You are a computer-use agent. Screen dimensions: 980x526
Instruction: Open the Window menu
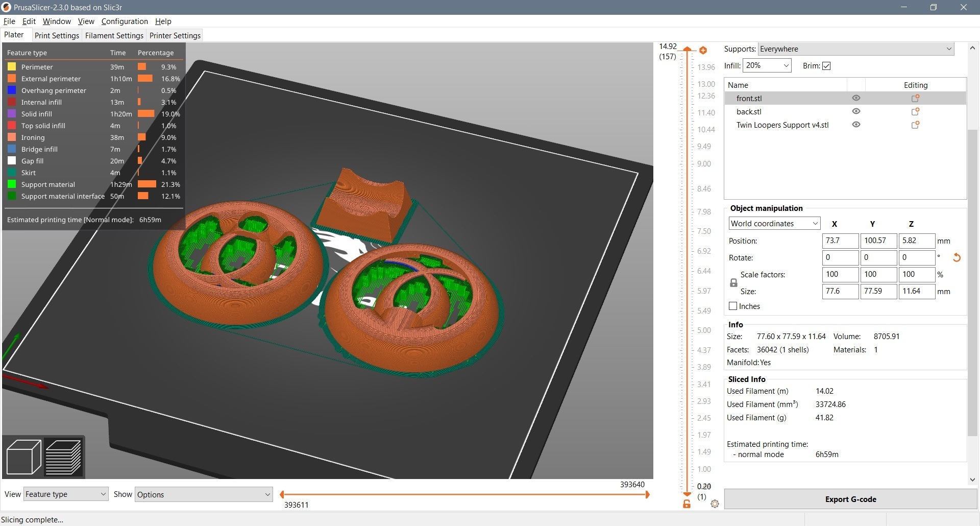[x=57, y=21]
